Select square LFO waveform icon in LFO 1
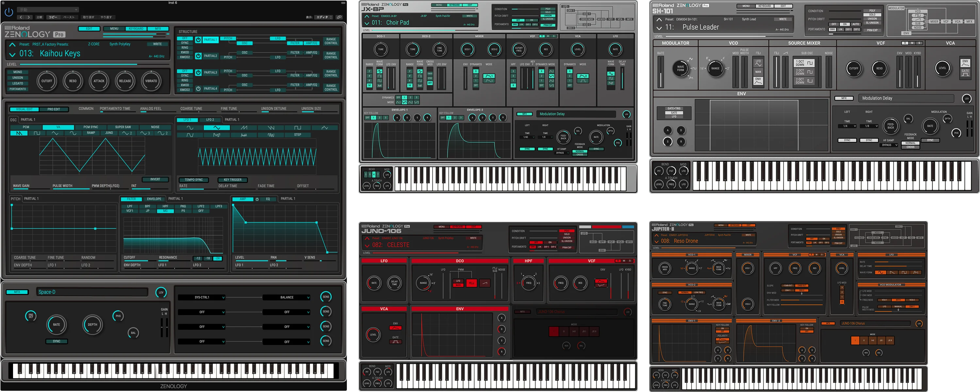This screenshot has height=392, width=980. point(298,128)
